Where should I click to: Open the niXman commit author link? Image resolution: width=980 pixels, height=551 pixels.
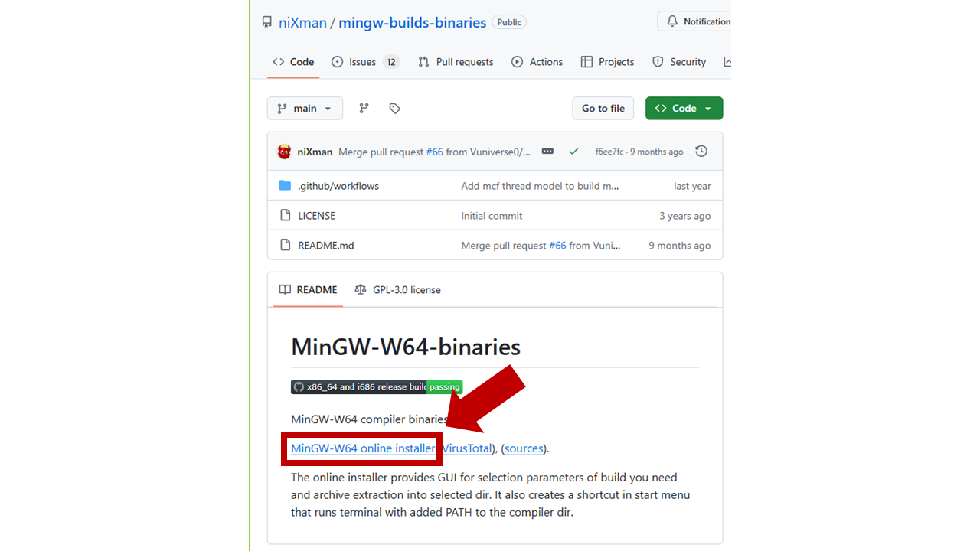pos(315,152)
